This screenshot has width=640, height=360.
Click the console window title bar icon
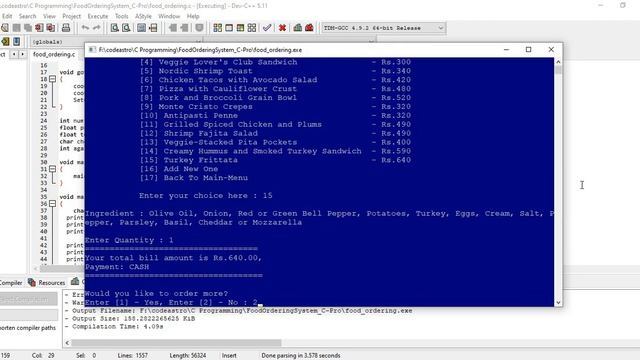click(x=92, y=50)
